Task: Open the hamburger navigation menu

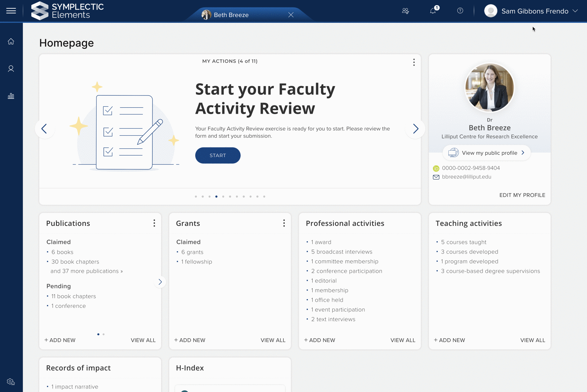Action: click(x=11, y=11)
